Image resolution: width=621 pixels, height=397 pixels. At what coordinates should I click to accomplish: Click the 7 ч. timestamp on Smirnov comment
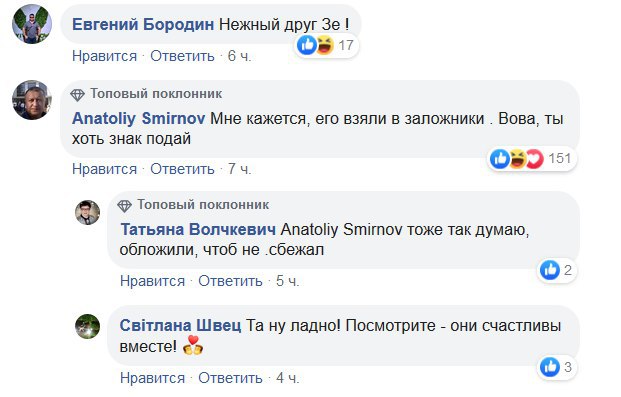pyautogui.click(x=239, y=169)
